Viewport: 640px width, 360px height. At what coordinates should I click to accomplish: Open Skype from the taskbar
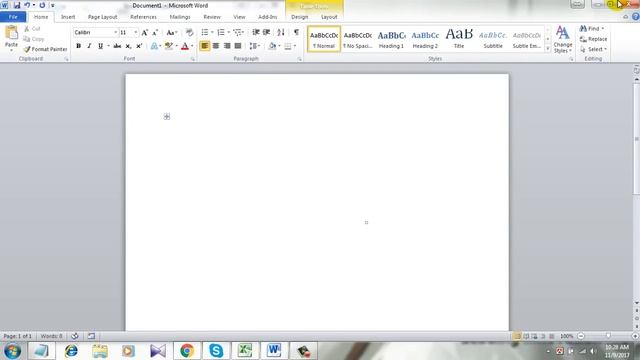tap(216, 351)
